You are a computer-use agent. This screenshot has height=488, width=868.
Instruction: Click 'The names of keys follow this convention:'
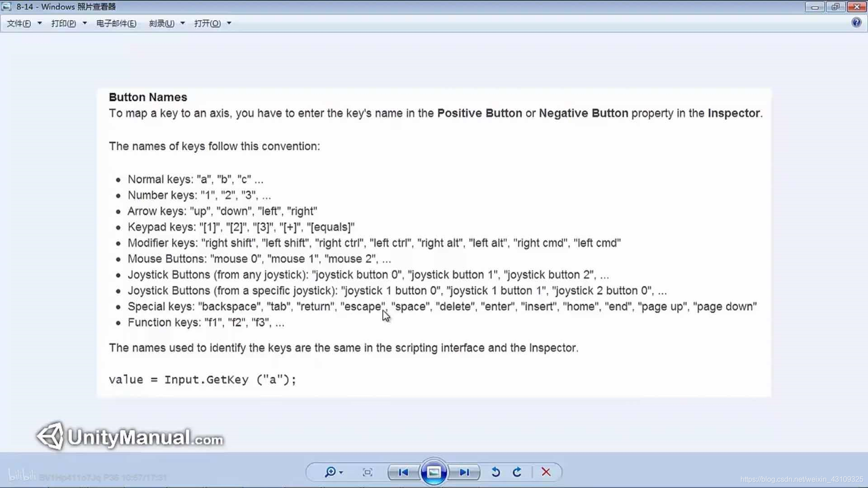tap(214, 146)
